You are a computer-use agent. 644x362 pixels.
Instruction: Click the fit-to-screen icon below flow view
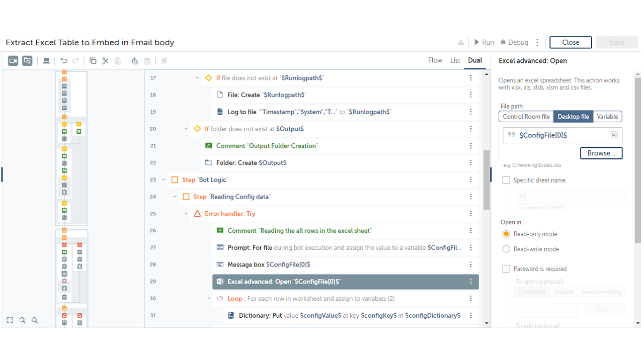point(10,320)
